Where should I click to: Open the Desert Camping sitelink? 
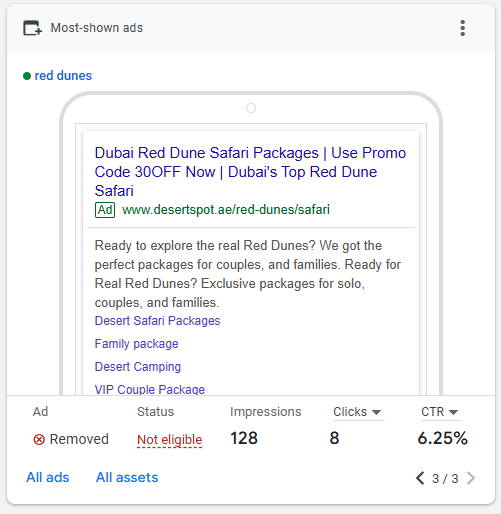tap(138, 367)
